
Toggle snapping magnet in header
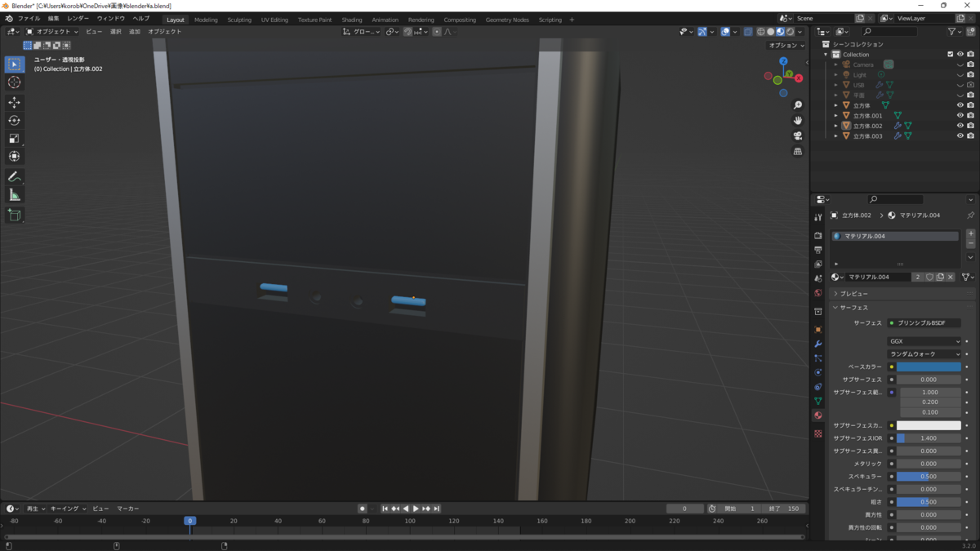408,32
